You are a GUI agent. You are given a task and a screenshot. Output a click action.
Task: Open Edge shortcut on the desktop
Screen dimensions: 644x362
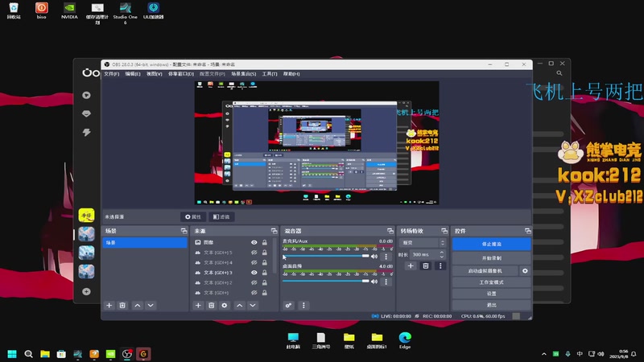[405, 340]
